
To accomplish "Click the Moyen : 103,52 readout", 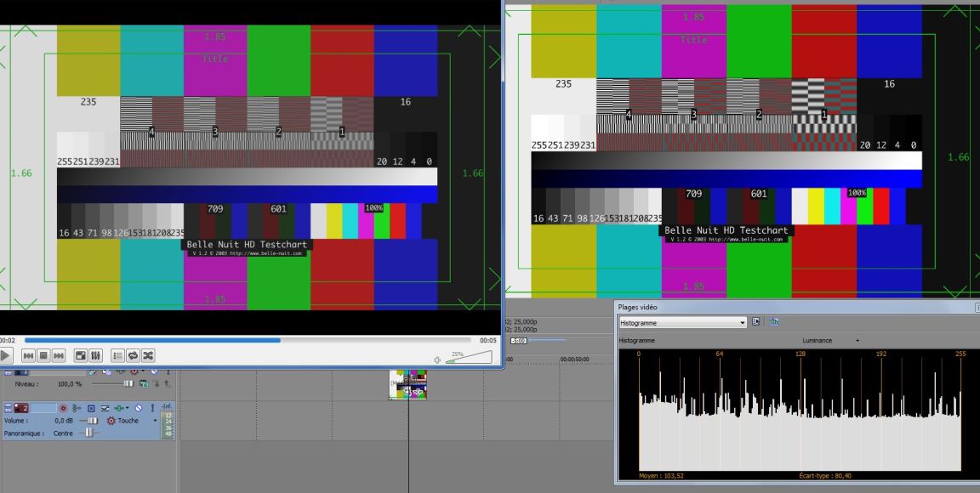I will click(661, 476).
